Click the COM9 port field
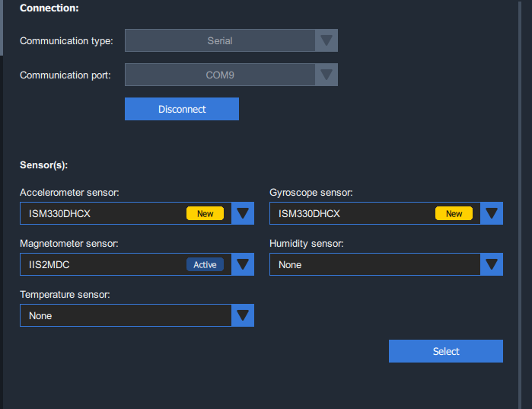 220,75
